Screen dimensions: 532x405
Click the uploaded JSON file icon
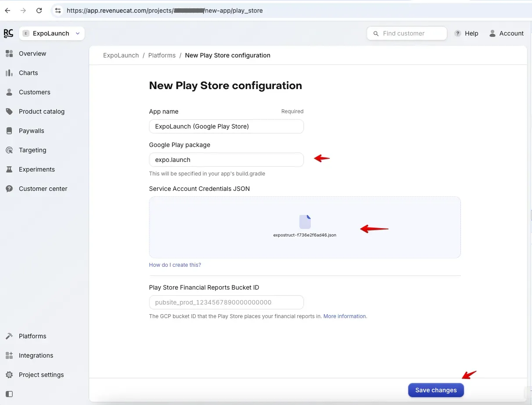click(x=305, y=222)
